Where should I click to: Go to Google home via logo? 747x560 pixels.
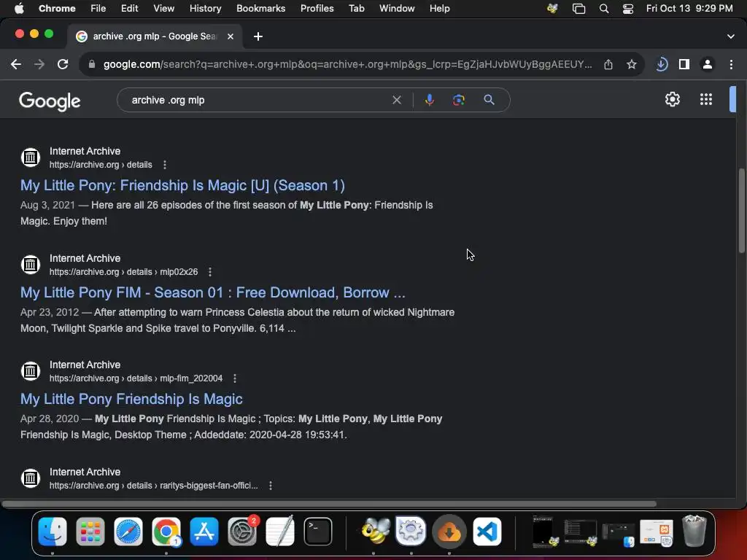pyautogui.click(x=50, y=101)
